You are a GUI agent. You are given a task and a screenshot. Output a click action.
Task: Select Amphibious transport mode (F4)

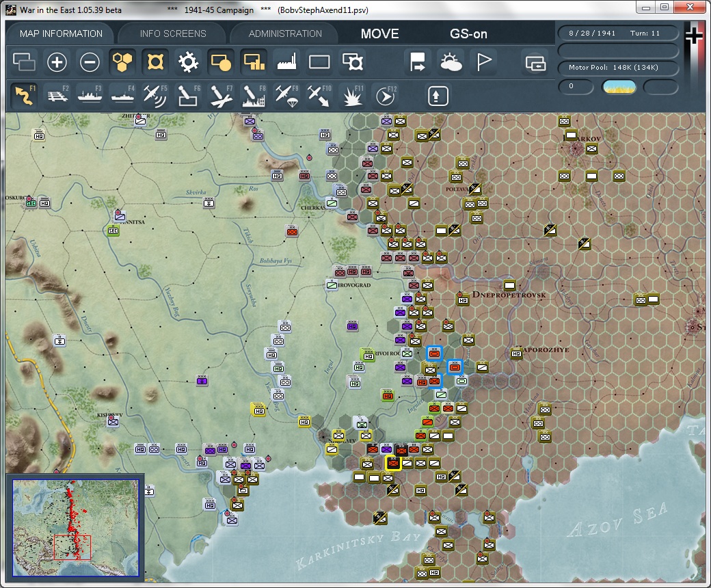pyautogui.click(x=122, y=95)
